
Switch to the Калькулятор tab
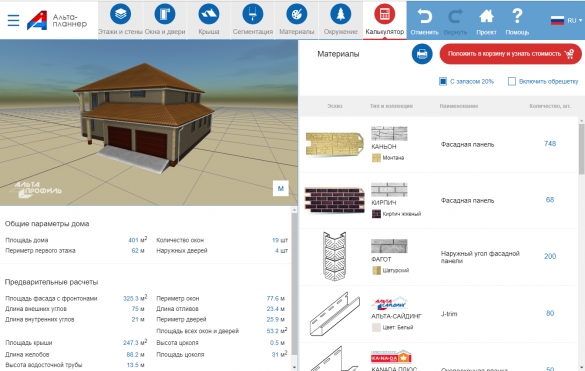(x=385, y=19)
